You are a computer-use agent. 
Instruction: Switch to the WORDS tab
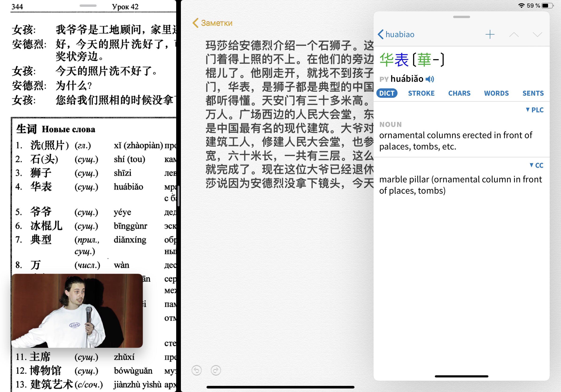tap(496, 93)
